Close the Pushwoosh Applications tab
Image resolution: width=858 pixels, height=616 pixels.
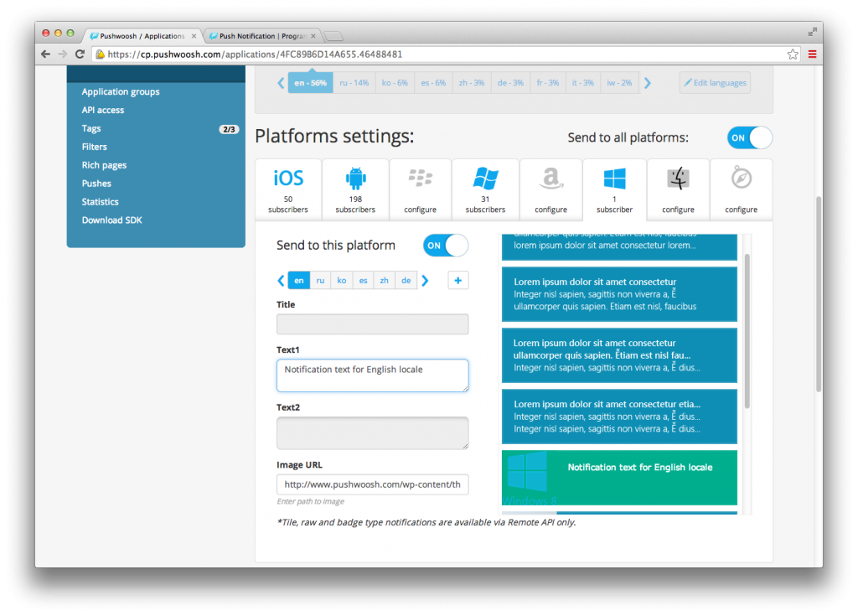(x=194, y=36)
